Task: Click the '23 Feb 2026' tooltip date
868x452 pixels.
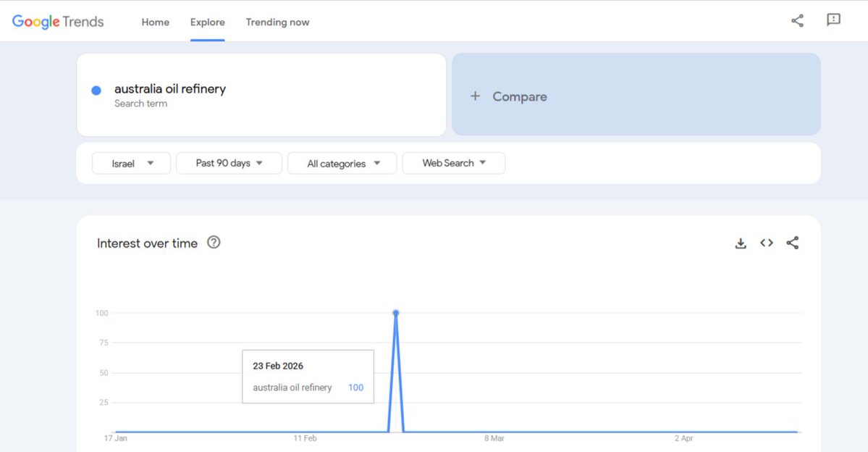Action: tap(278, 366)
